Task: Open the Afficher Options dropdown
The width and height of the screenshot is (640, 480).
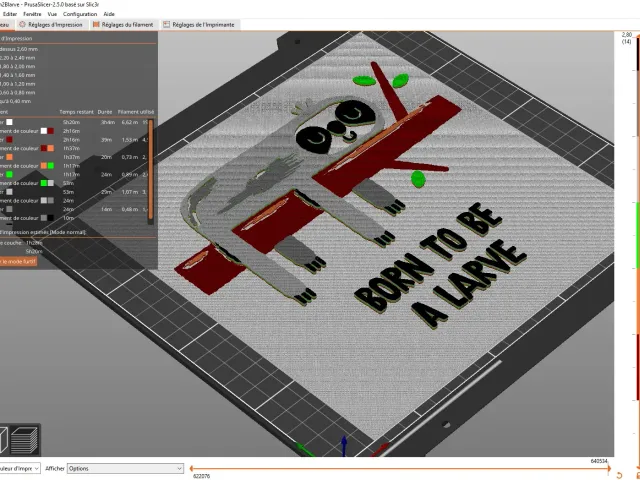Action: tap(125, 469)
